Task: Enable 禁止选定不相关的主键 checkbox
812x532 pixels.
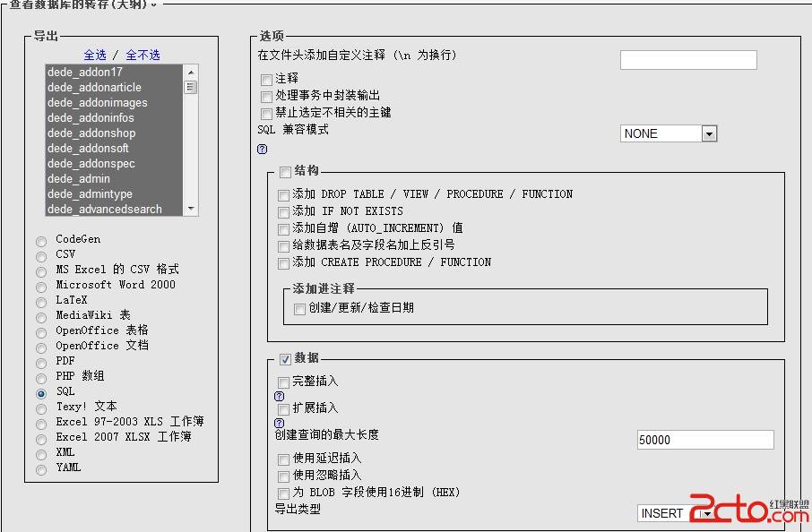Action: point(267,114)
